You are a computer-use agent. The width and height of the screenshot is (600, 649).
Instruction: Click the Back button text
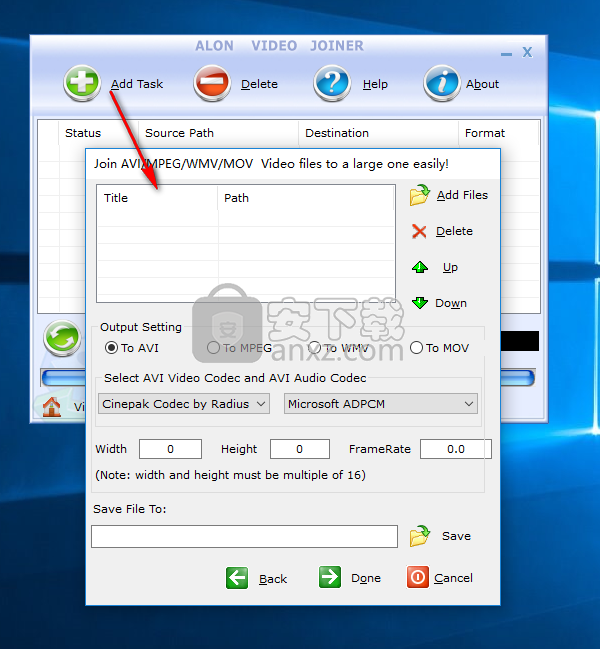[x=273, y=579]
